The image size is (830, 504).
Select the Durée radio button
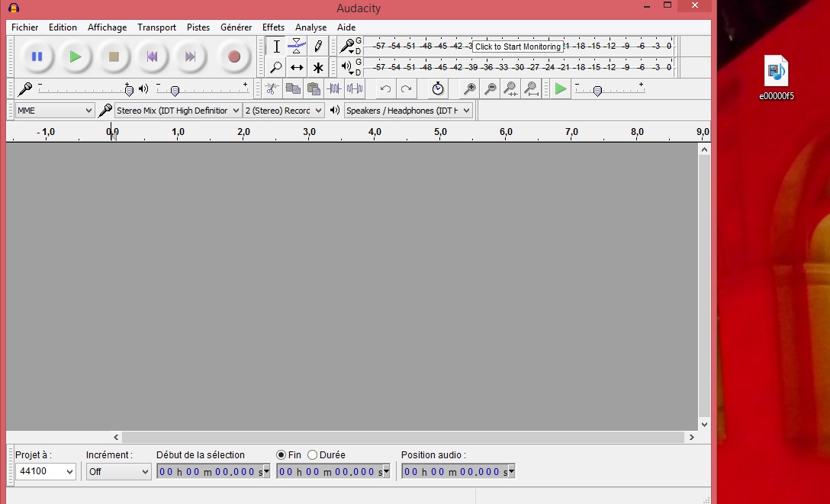312,454
